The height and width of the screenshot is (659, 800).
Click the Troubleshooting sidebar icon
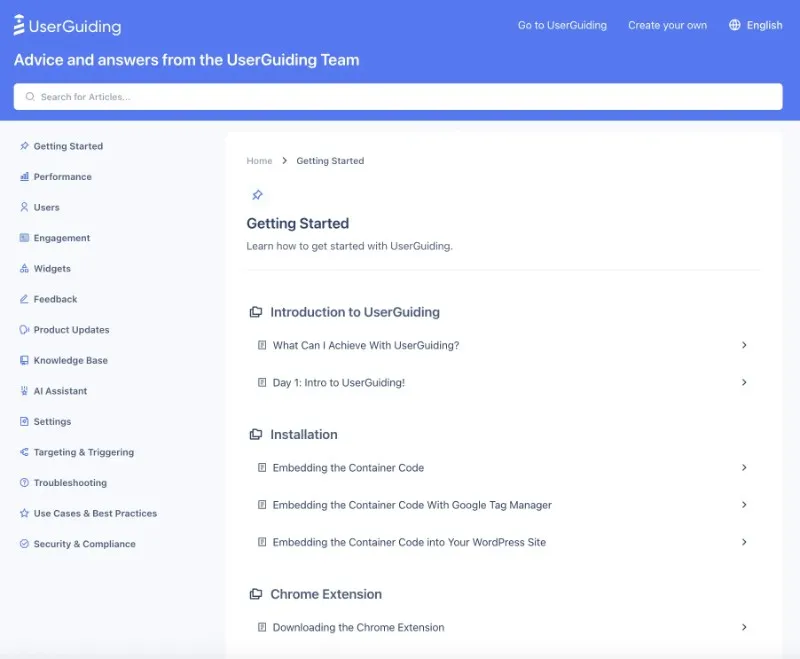(24, 482)
